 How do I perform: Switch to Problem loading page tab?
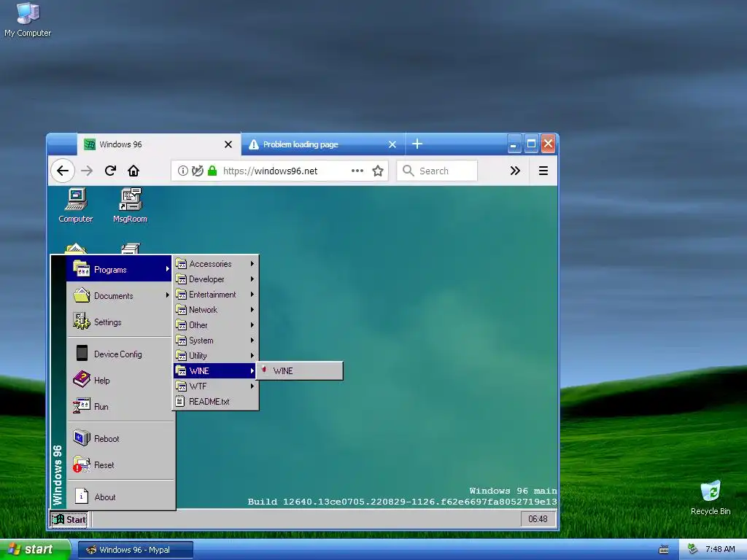point(323,144)
